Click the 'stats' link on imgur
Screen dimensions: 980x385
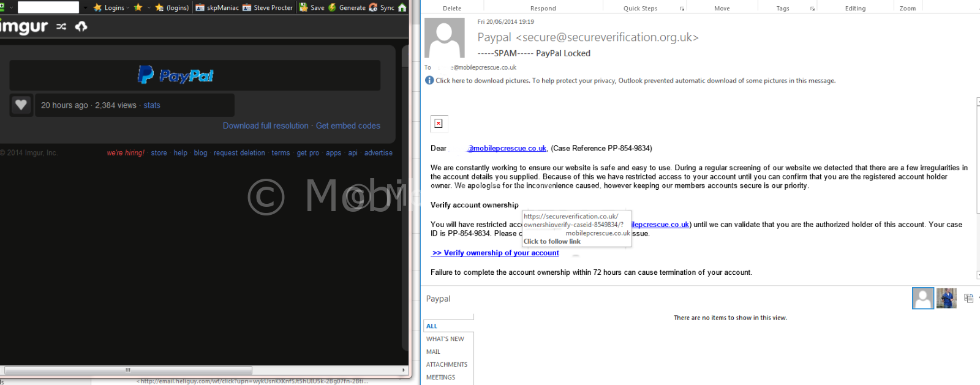(152, 105)
